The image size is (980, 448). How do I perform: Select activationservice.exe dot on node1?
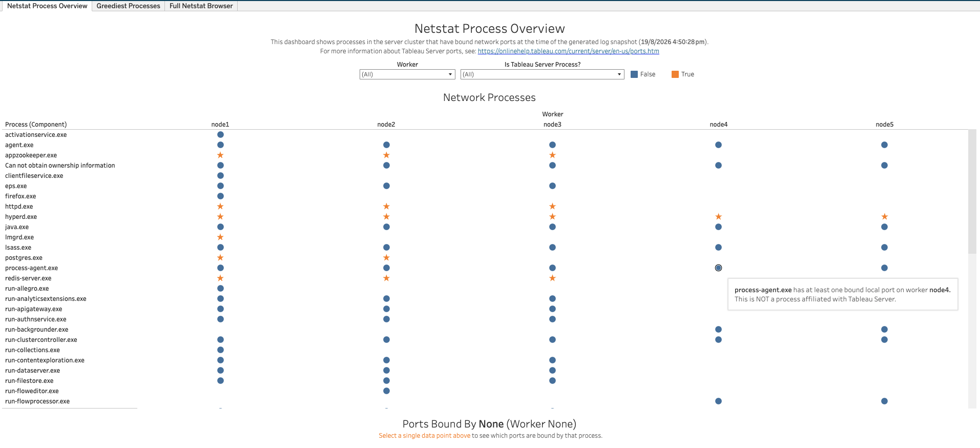pos(220,135)
